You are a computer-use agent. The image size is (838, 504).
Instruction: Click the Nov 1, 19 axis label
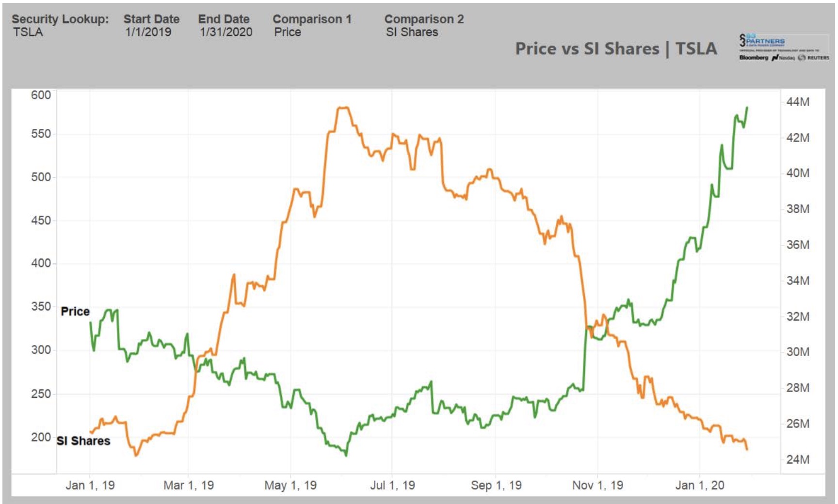point(597,485)
